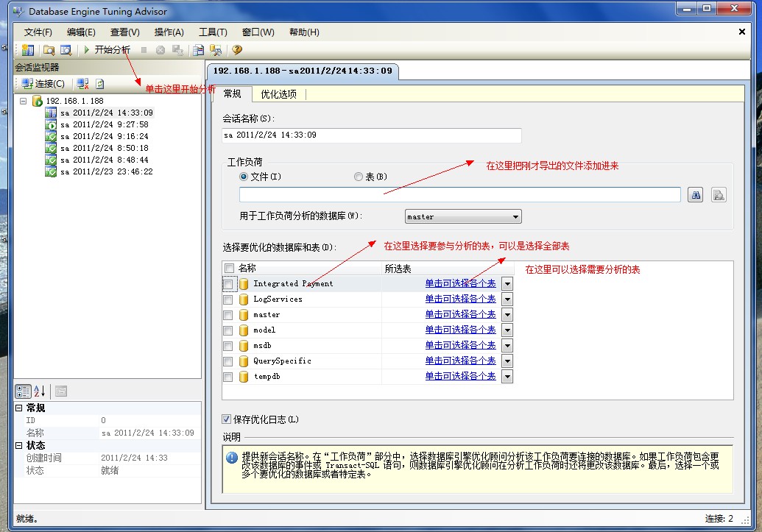The image size is (762, 532).
Task: Click the New Session toolbar icon
Action: 28,50
